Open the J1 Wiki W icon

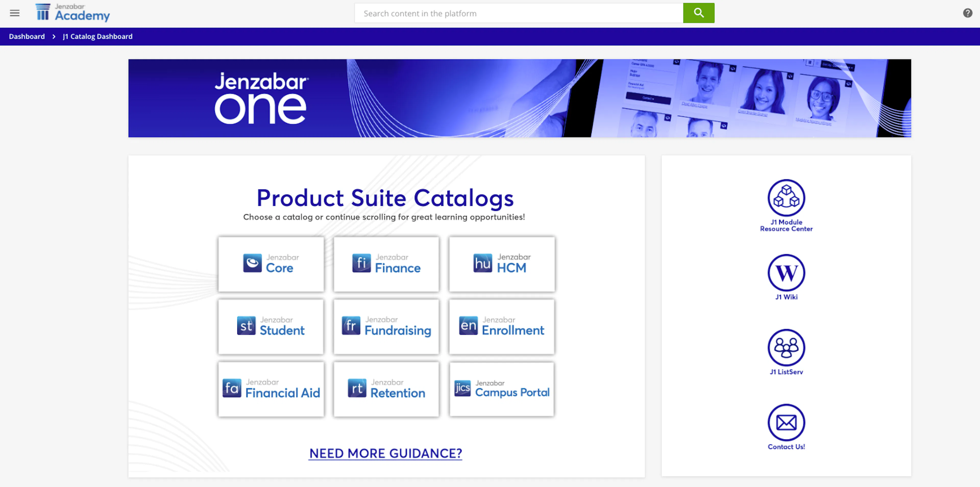click(786, 273)
